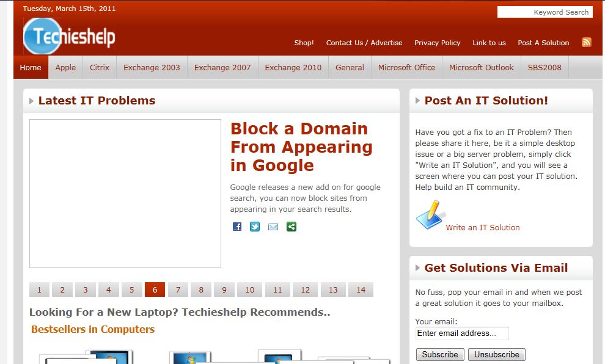Click the featured article image placeholder

pyautogui.click(x=125, y=194)
